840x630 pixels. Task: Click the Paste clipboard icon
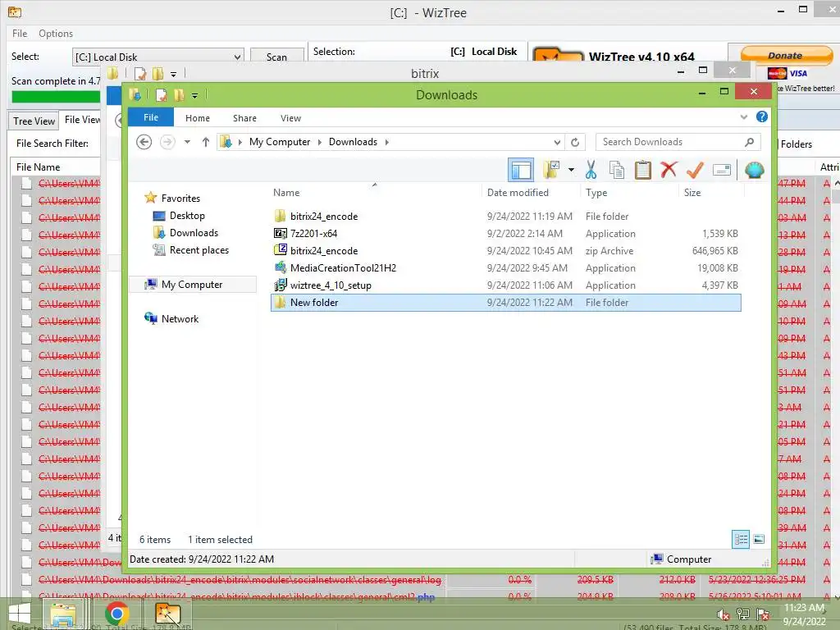643,170
